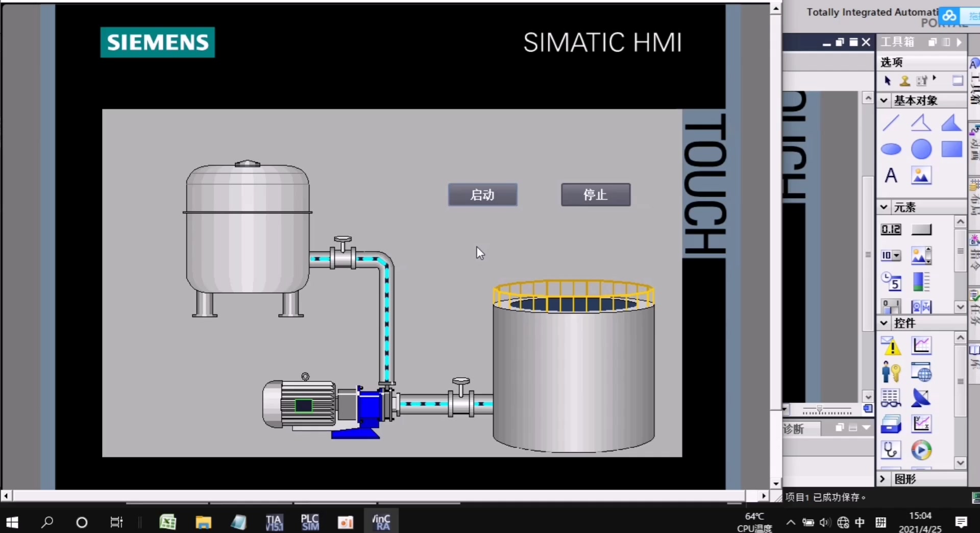980x533 pixels.
Task: Activate the selection pointer in toolbox options
Action: [888, 81]
